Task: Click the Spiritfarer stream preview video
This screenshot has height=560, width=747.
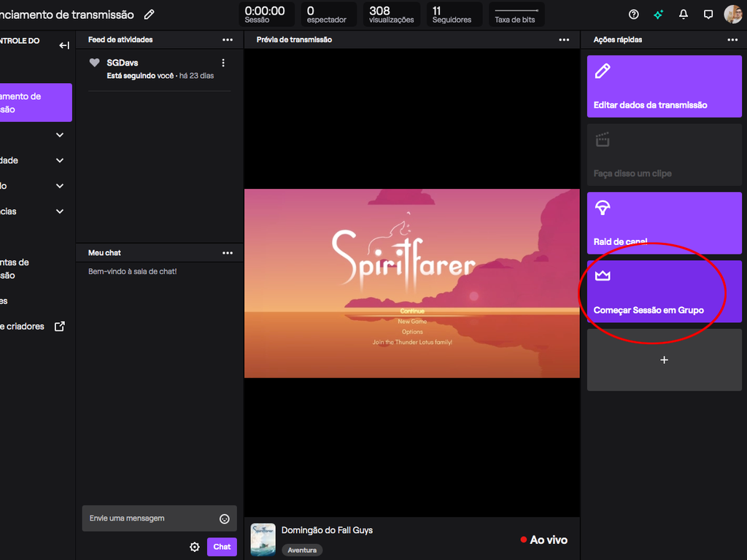Action: (412, 284)
